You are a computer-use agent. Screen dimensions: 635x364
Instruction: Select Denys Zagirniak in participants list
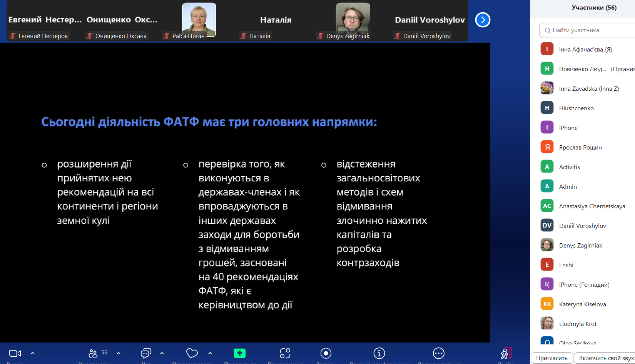click(580, 245)
